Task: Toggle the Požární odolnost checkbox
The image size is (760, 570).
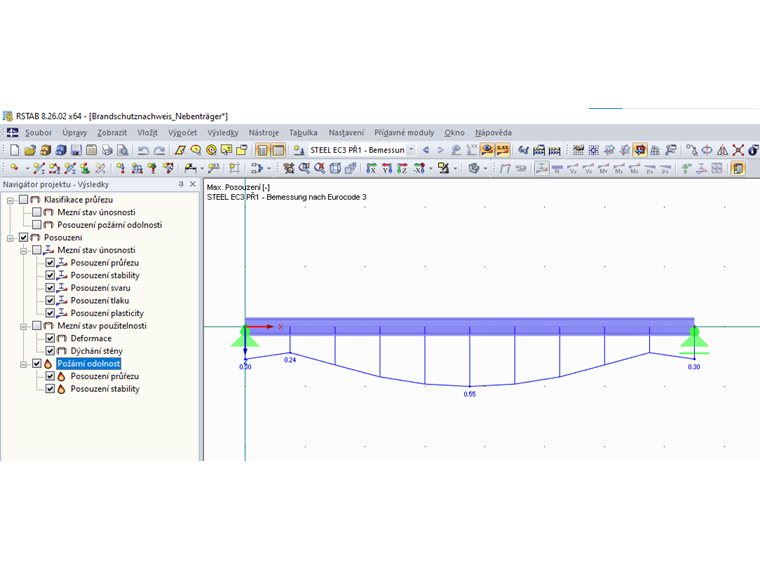Action: tap(37, 364)
